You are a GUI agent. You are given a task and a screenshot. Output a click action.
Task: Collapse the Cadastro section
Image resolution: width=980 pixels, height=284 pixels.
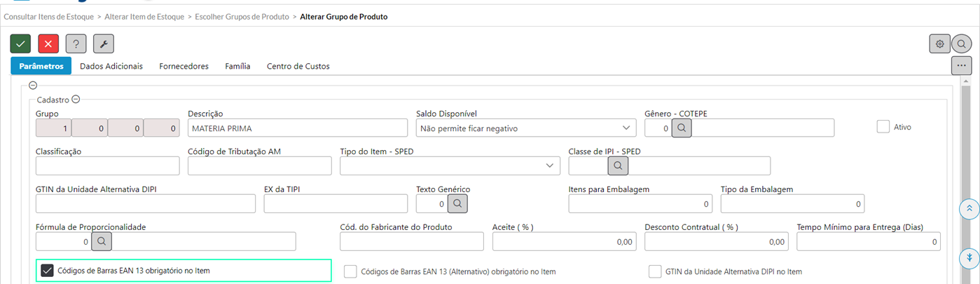(76, 100)
